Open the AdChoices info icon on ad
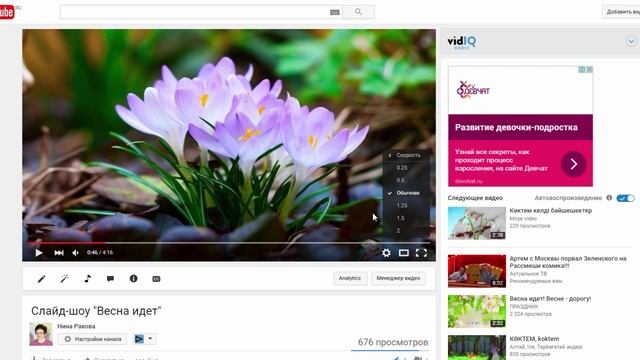This screenshot has height=360, width=640. (x=582, y=70)
